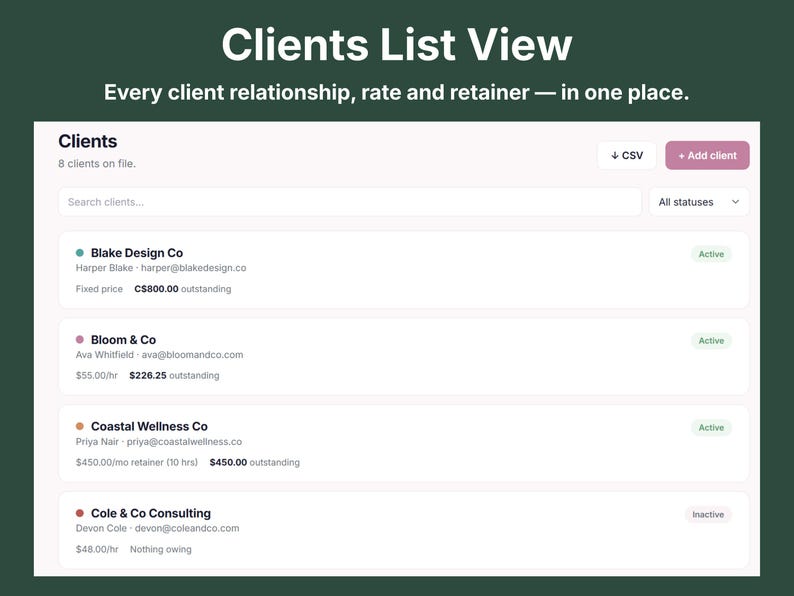Open the All statuses dropdown

point(699,202)
